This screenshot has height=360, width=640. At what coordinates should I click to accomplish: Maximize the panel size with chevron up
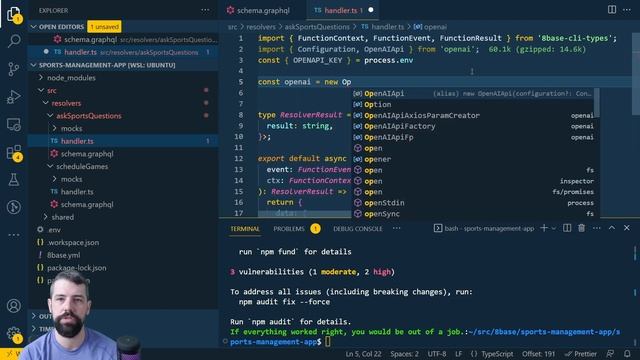coord(612,228)
